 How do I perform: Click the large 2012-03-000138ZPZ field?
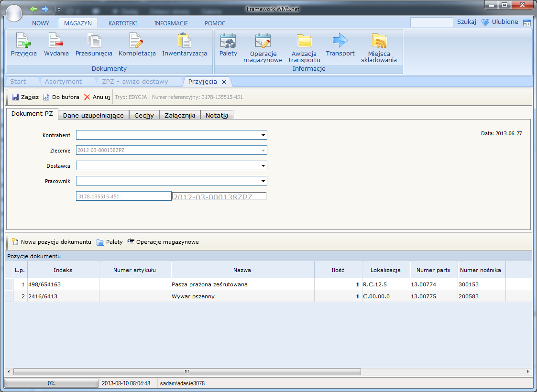coord(219,196)
